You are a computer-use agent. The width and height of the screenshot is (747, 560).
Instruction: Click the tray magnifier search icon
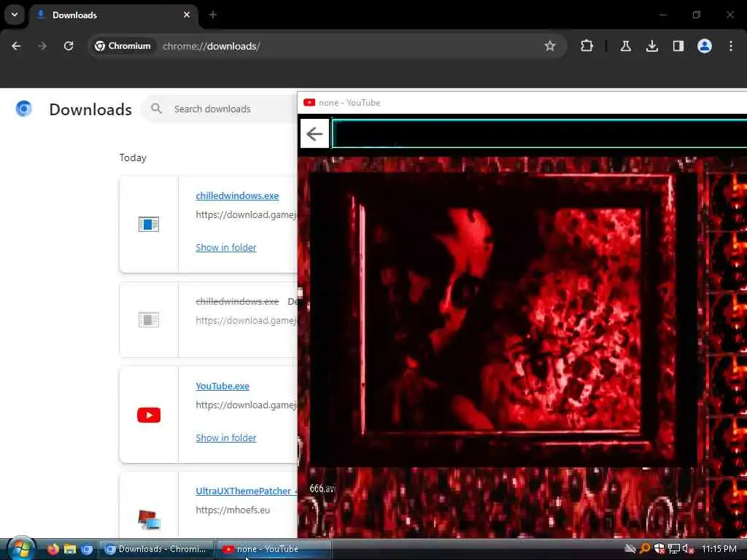645,549
